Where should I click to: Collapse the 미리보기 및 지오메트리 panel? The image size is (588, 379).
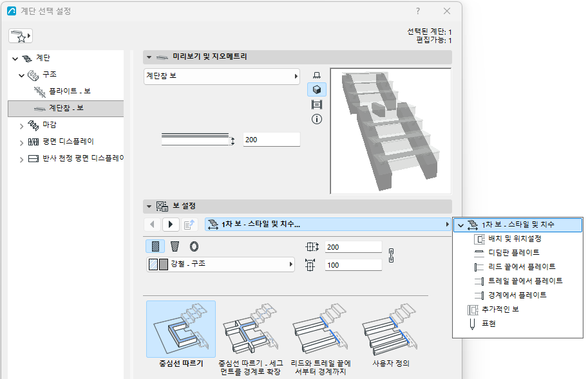pos(149,57)
